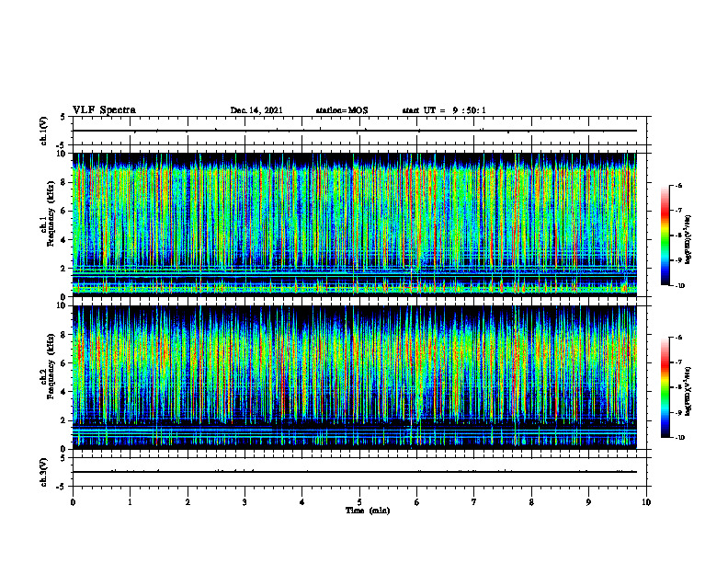Click the ch.2 frequency tick label '2'
This screenshot has width=728, height=563.
[64, 420]
